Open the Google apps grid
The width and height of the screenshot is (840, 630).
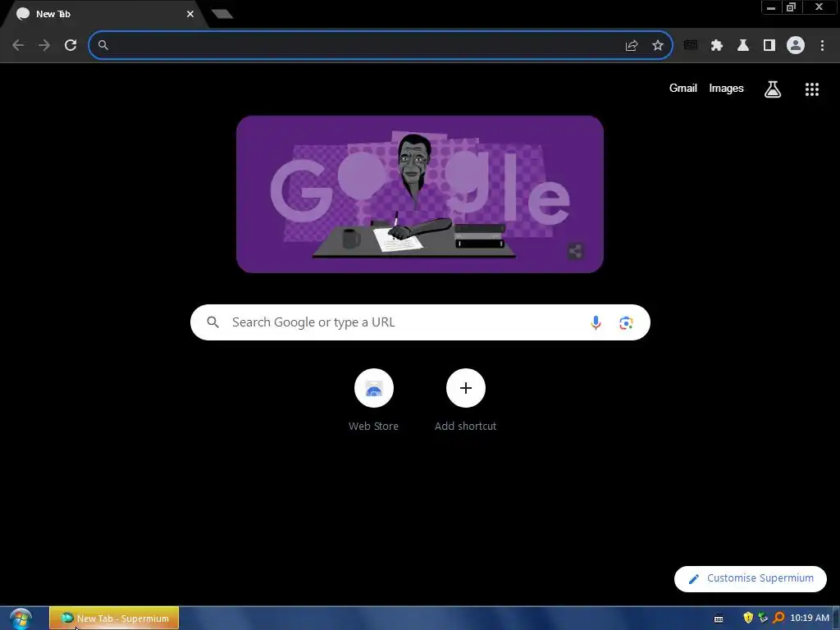click(x=812, y=89)
